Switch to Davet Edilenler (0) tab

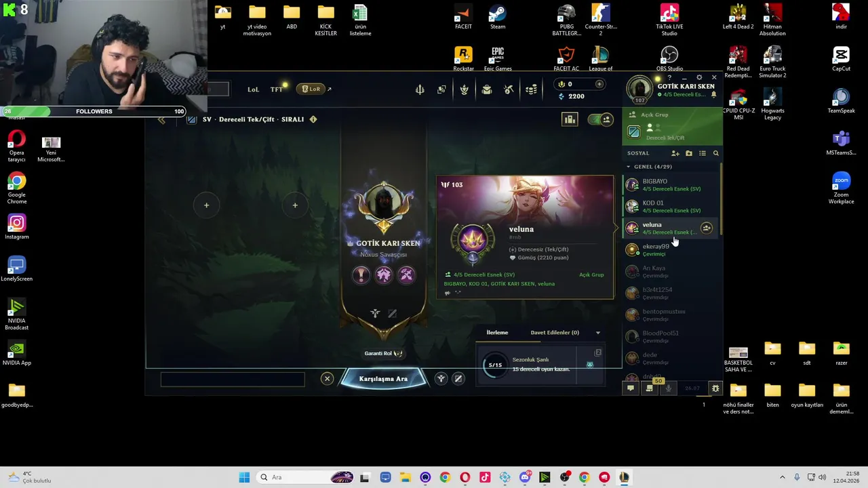pos(555,333)
